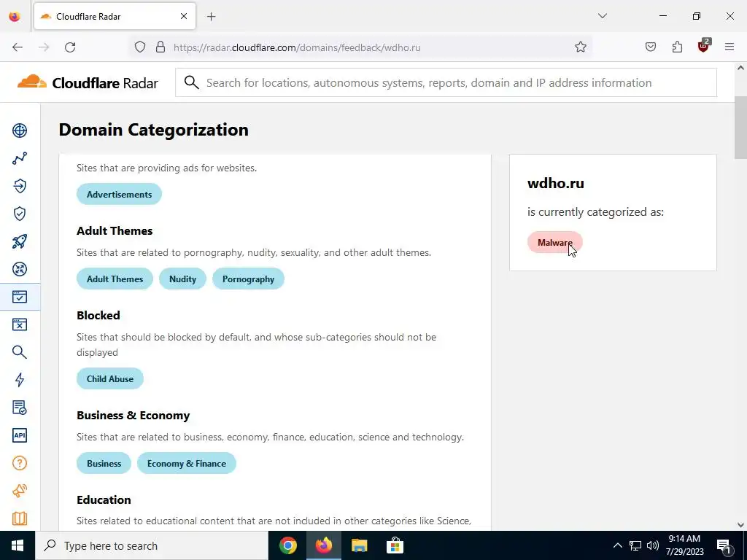Open the traffic trends graph icon in sidebar

click(x=20, y=158)
